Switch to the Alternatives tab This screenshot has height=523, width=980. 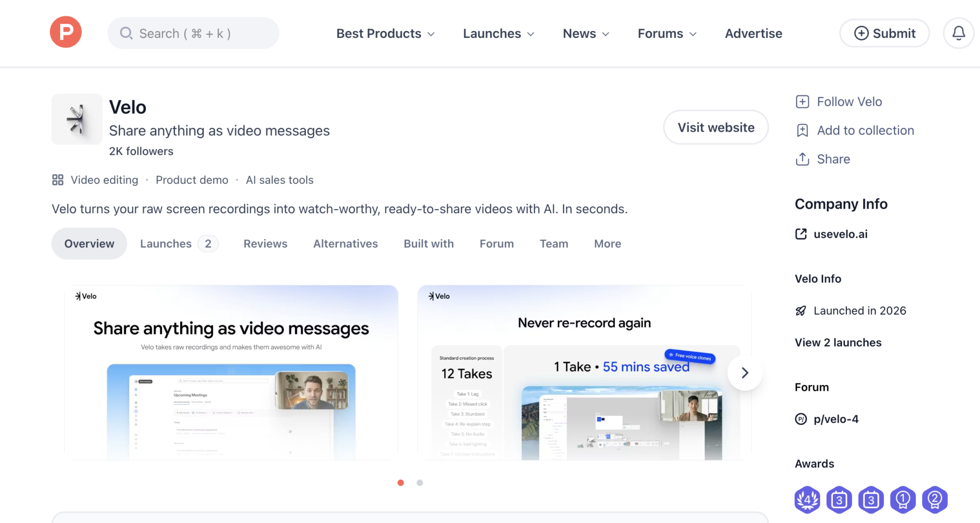click(x=346, y=243)
